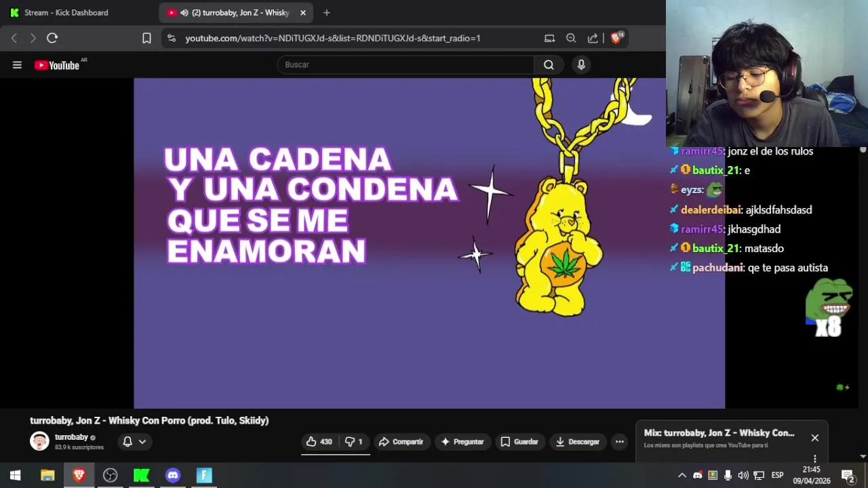Open the YouTube hamburger guide menu
This screenshot has width=868, height=488.
(17, 65)
